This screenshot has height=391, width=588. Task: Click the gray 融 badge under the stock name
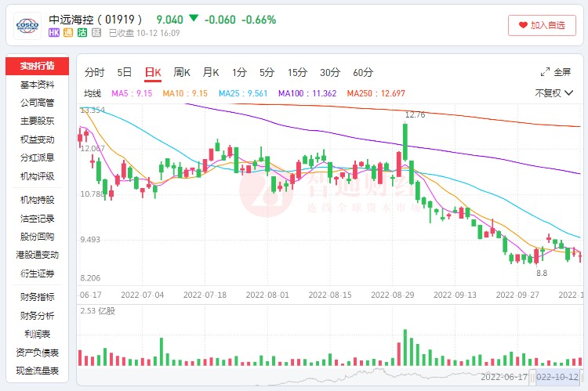tap(96, 33)
